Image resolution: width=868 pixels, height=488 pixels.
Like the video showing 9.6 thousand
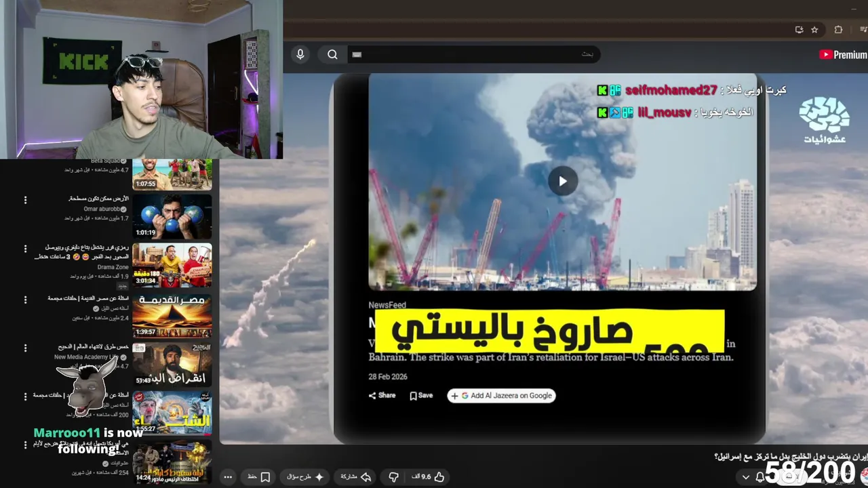pos(429,477)
